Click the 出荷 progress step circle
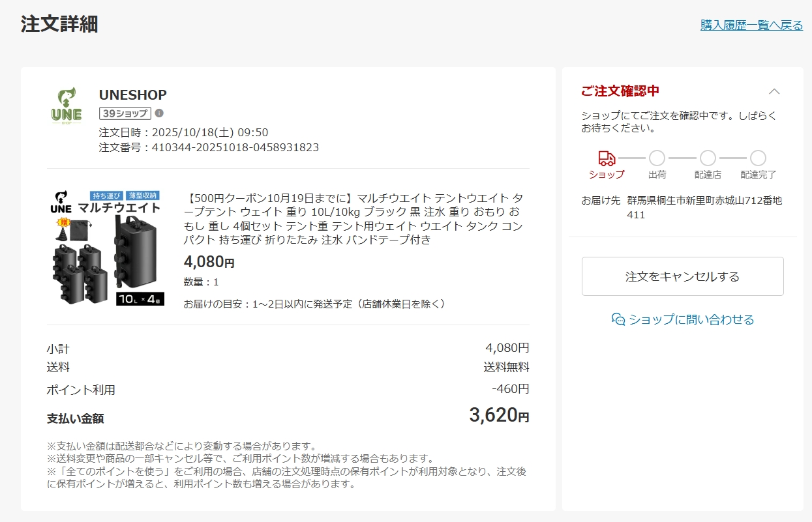 coord(657,158)
